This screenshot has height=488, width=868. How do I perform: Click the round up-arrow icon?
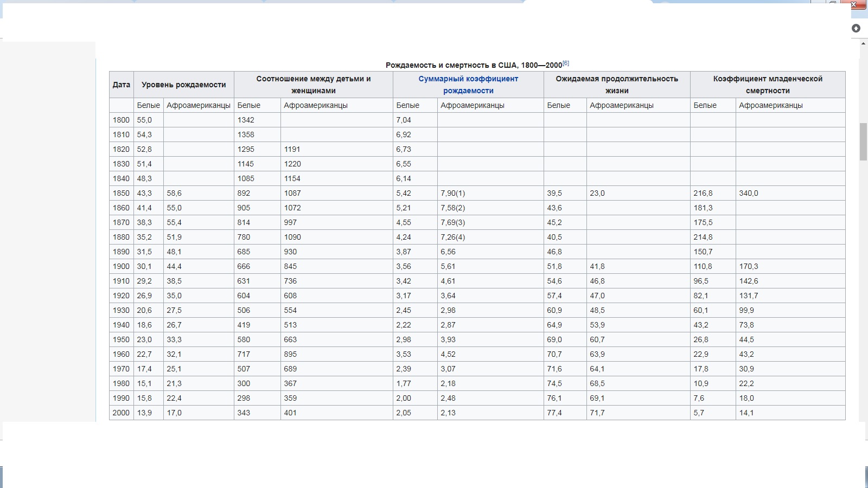pyautogui.click(x=856, y=28)
